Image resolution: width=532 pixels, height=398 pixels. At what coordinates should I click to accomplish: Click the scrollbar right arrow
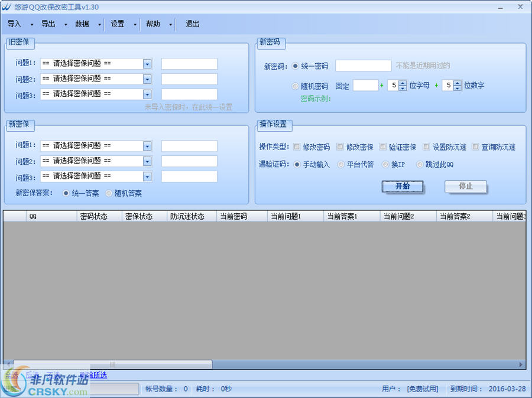pos(521,364)
